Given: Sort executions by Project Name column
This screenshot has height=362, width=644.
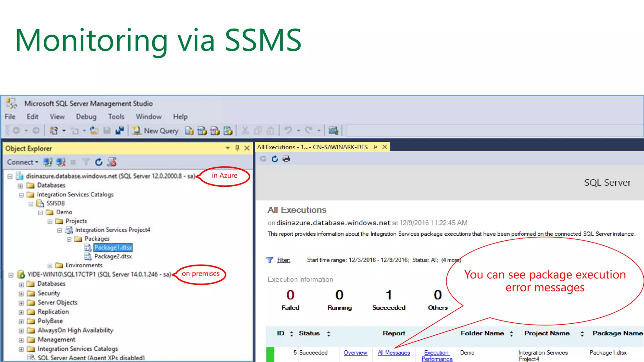Looking at the screenshot, I should click(x=582, y=334).
